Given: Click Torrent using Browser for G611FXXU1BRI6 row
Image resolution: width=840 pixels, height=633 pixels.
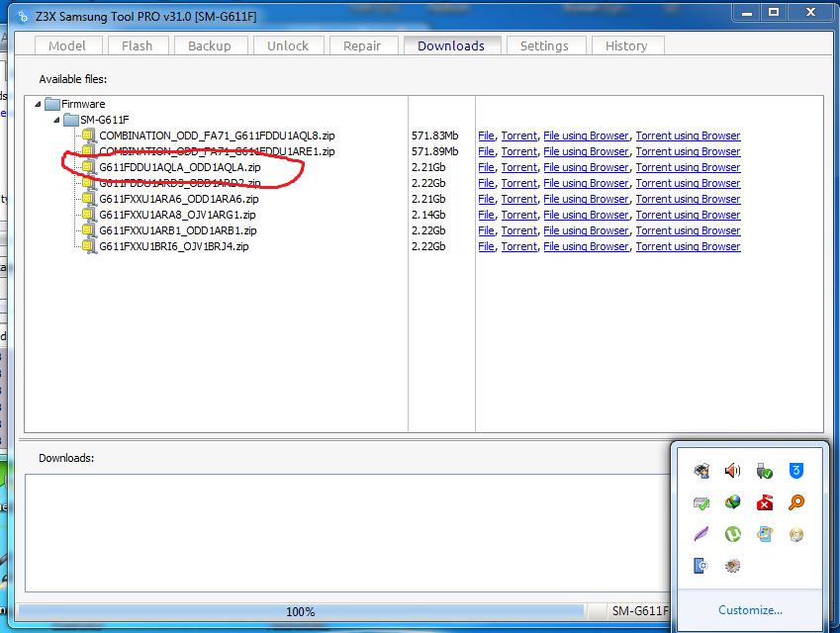Looking at the screenshot, I should point(688,246).
